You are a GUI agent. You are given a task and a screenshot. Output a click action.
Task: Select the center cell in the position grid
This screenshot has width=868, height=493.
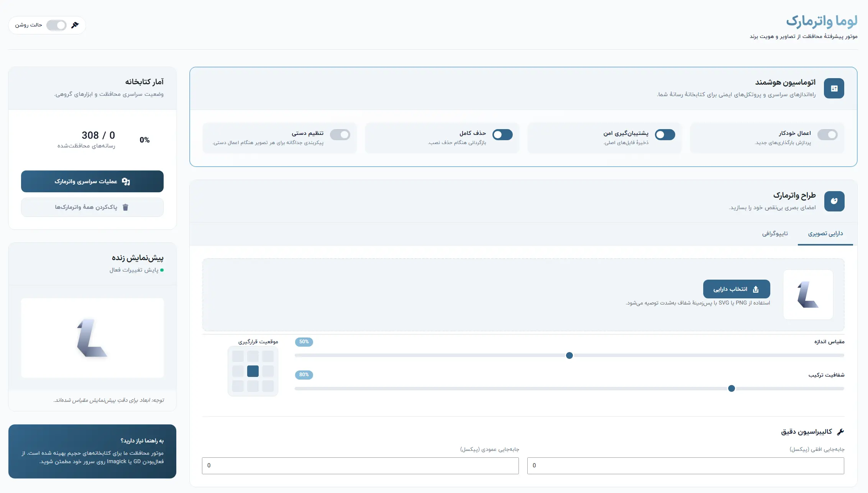click(253, 371)
